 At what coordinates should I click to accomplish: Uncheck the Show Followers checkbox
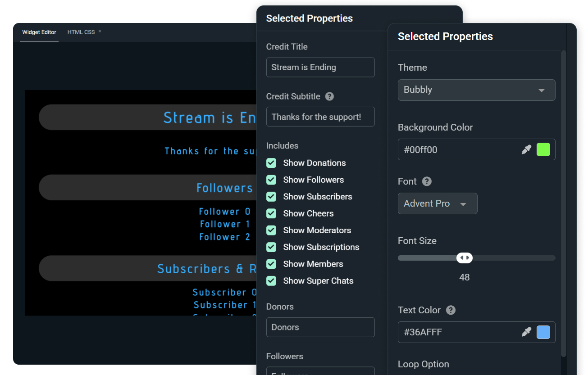271,180
